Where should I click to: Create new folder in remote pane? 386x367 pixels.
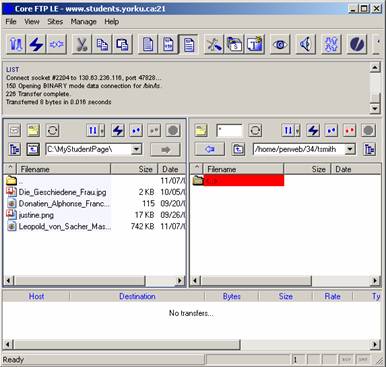(x=201, y=130)
